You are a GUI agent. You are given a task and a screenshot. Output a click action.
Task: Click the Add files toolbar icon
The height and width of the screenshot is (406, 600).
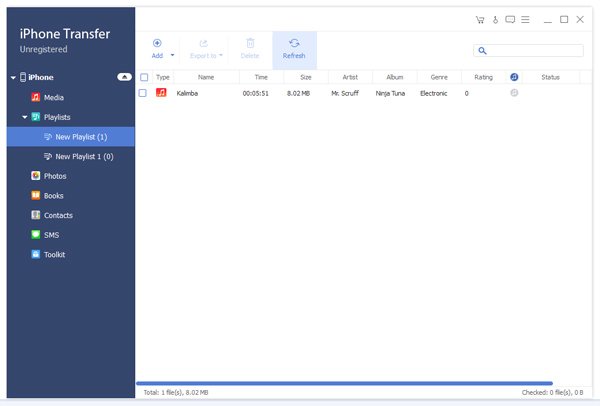pos(157,44)
